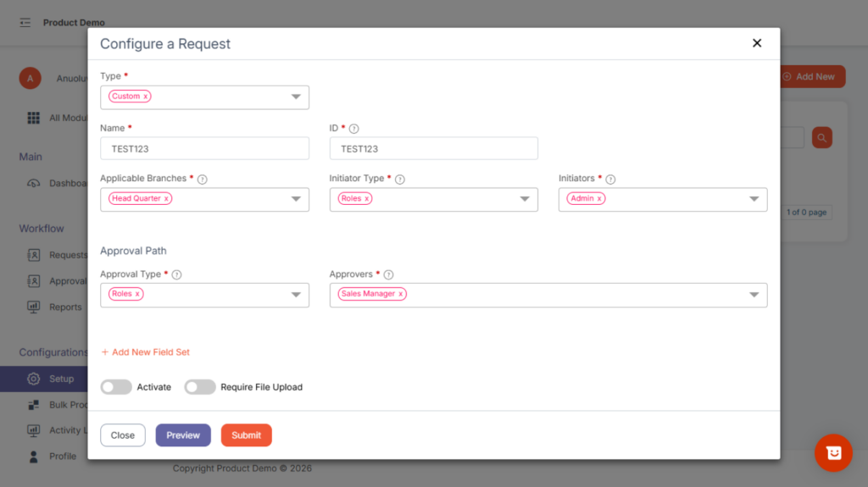Open the Setup menu item

click(61, 379)
